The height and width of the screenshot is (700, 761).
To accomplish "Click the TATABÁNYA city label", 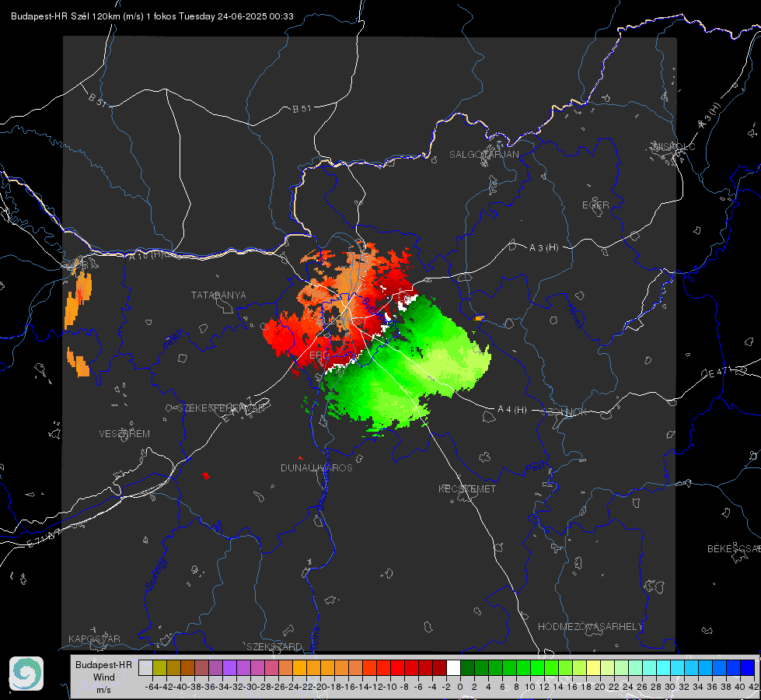I will [x=218, y=295].
